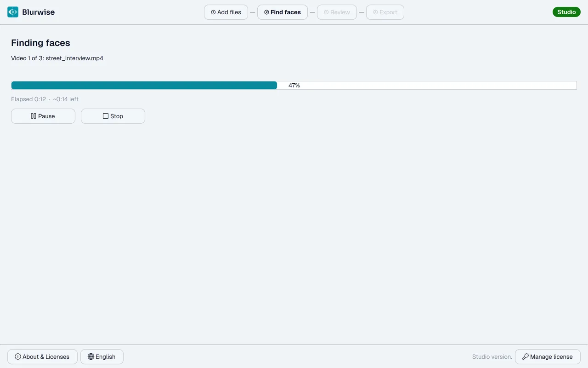Click the 'Studio version.' label
The width and height of the screenshot is (588, 368).
pyautogui.click(x=492, y=356)
